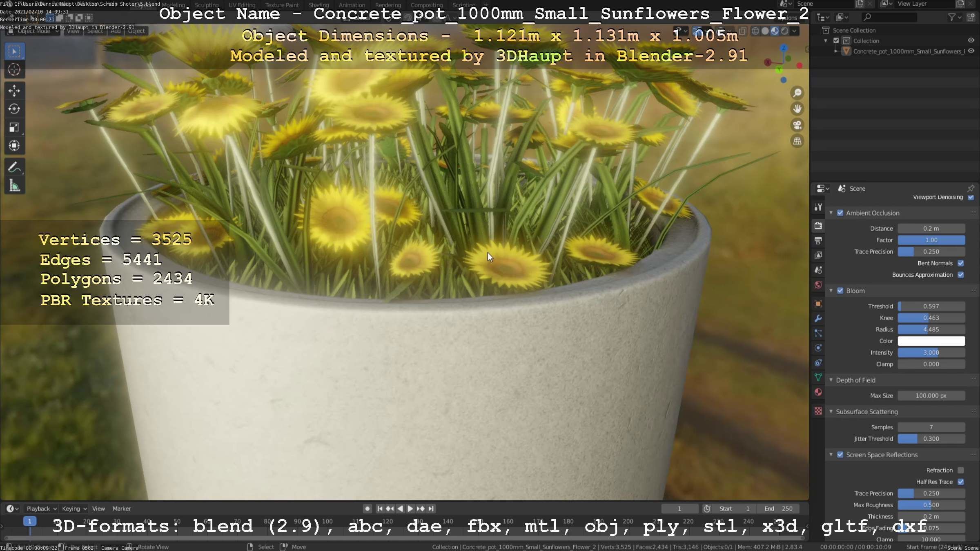
Task: Open the Keying dropdown
Action: pyautogui.click(x=74, y=509)
